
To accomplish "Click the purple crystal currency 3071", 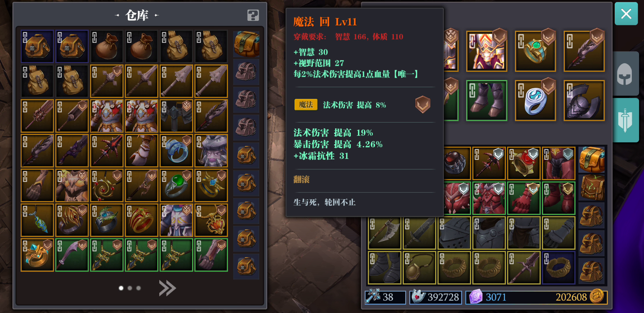I will 496,297.
